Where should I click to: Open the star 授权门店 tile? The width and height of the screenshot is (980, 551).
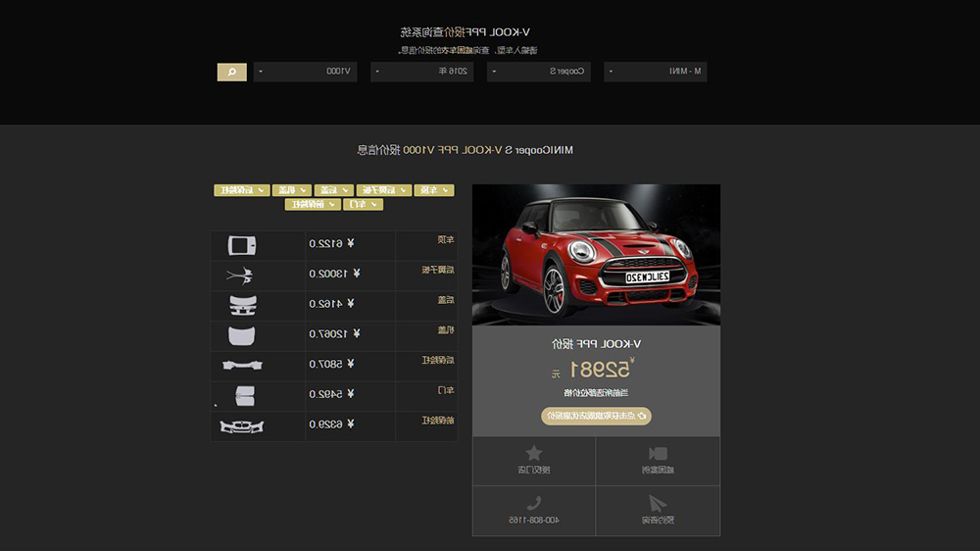click(534, 461)
